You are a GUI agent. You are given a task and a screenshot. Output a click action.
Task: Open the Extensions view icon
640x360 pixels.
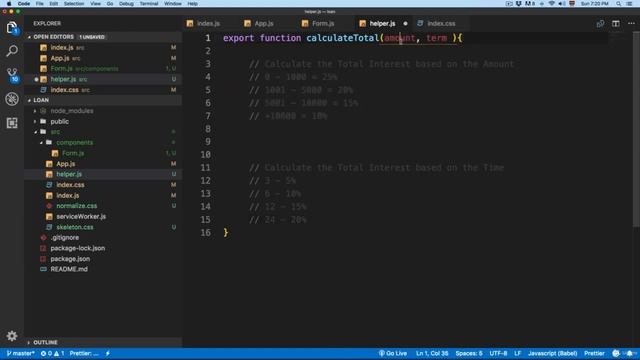point(12,123)
